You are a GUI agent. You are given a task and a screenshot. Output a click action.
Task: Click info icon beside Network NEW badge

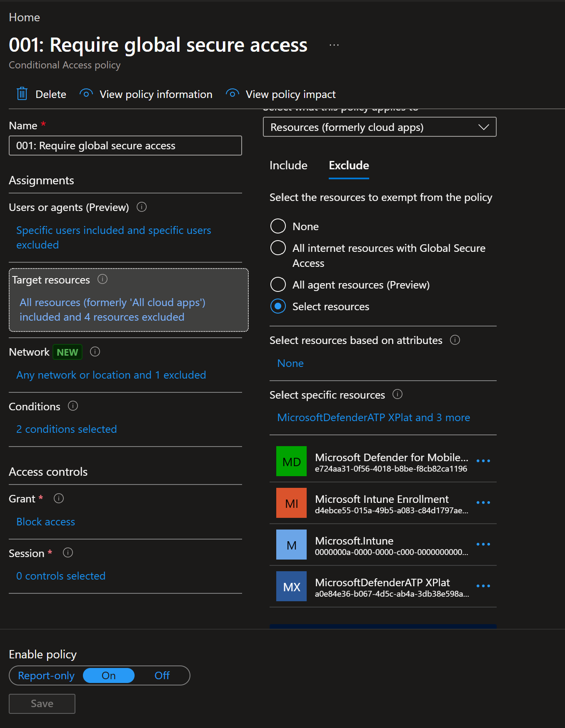[x=95, y=351]
